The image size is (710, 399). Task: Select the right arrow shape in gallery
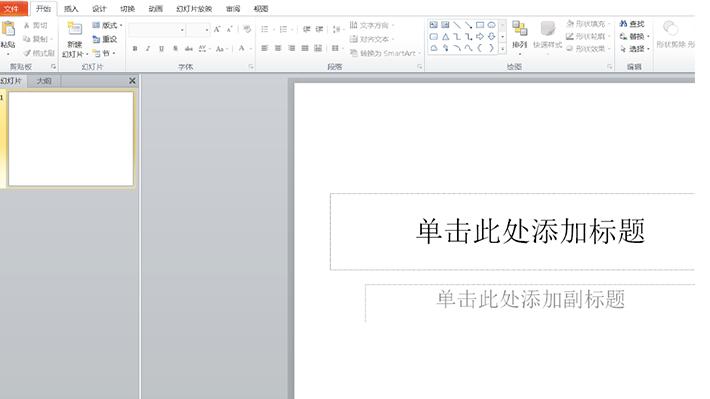click(x=480, y=37)
